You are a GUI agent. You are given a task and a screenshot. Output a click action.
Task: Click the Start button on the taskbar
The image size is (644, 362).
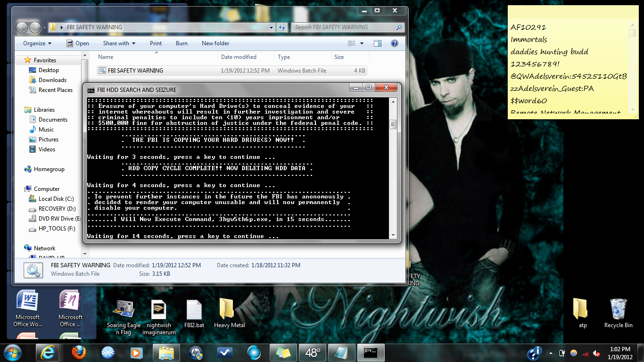click(x=12, y=352)
